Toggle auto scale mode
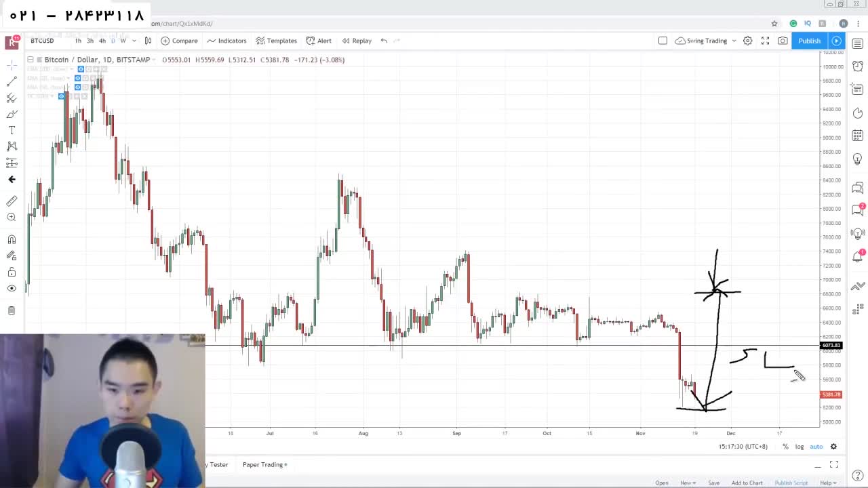Screen dimensions: 868x488 pos(816,447)
